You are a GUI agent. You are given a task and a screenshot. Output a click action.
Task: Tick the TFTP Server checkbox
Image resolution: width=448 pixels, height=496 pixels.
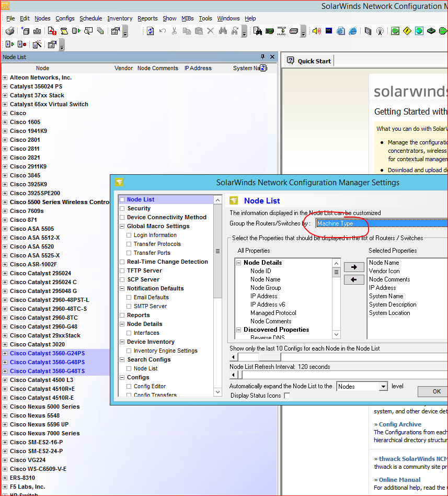(122, 271)
